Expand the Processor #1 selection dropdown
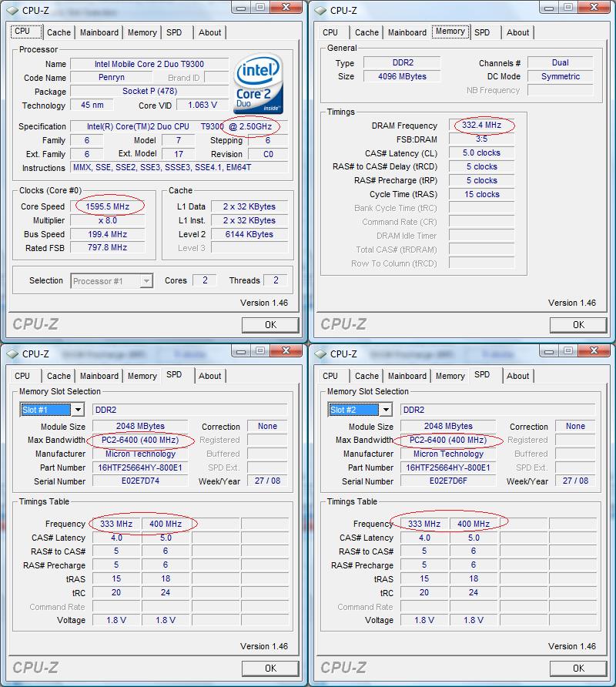Image resolution: width=616 pixels, height=687 pixels. [x=146, y=281]
